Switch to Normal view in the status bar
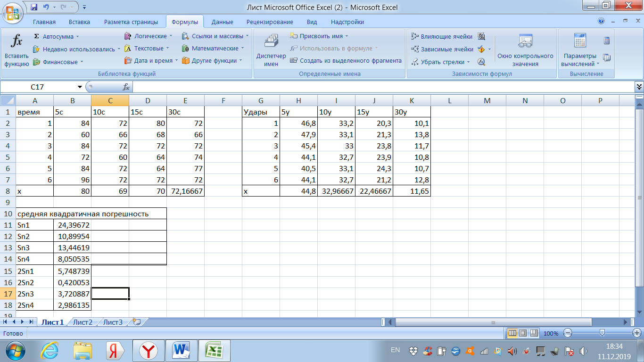This screenshot has width=644, height=362. pyautogui.click(x=512, y=333)
